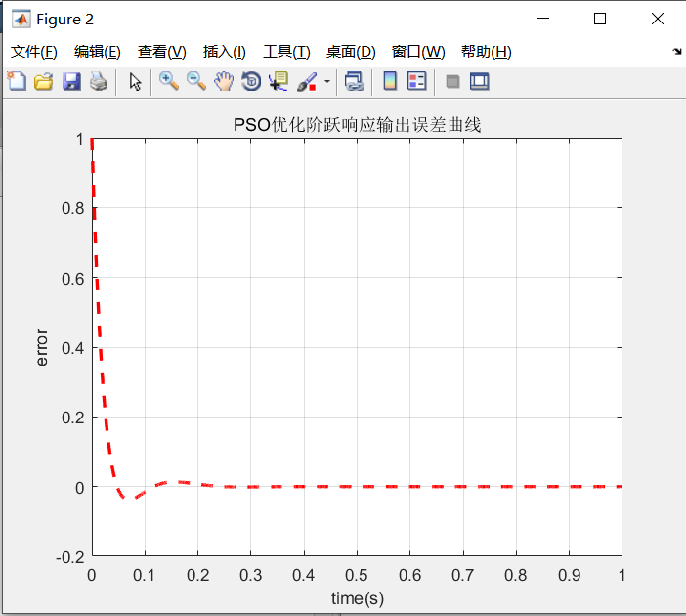Click the x-axis tick label 0.3
The width and height of the screenshot is (686, 616).
click(x=251, y=575)
